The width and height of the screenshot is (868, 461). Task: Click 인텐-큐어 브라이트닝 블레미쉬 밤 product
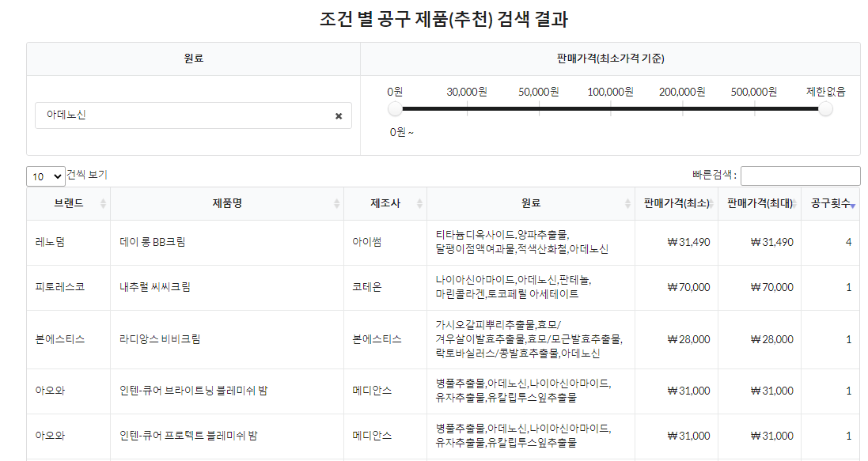tap(193, 391)
